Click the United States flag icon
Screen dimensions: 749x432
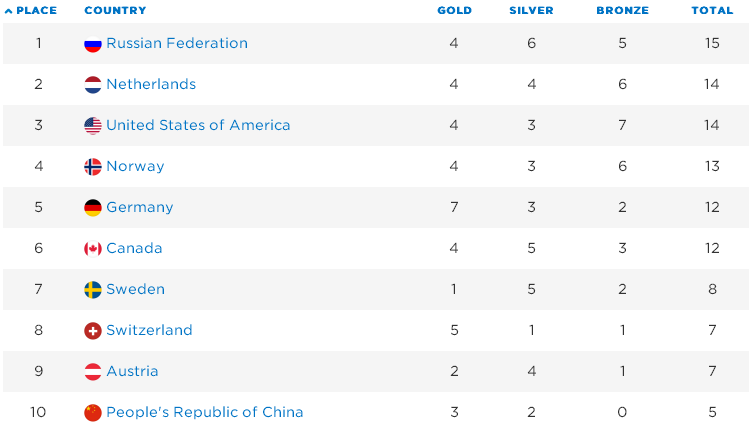pos(93,126)
